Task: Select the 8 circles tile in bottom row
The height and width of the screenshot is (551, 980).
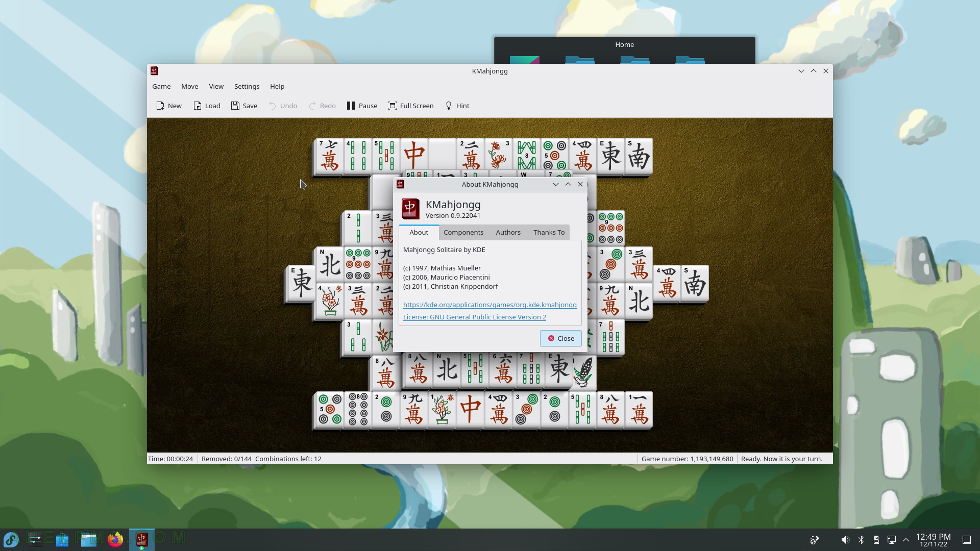Action: click(358, 410)
